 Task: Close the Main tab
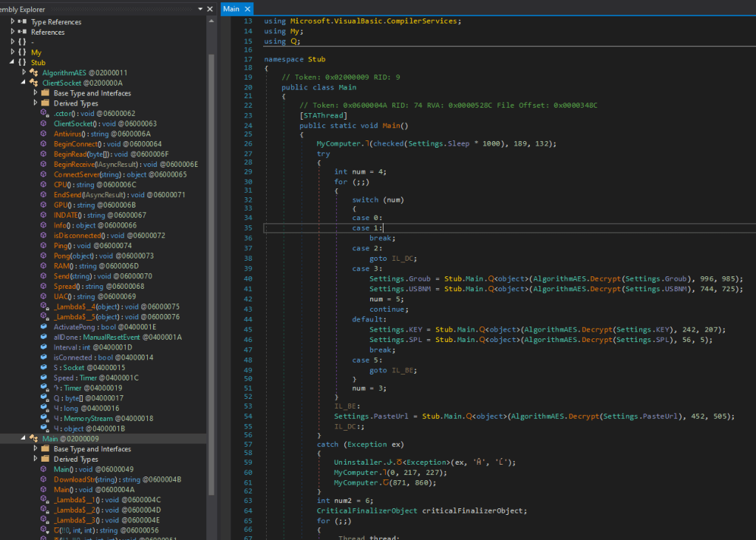click(x=247, y=9)
